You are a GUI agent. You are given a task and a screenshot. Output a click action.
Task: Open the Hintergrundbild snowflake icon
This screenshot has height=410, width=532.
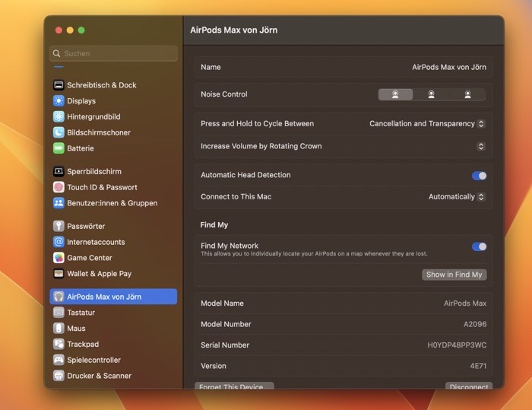(59, 116)
